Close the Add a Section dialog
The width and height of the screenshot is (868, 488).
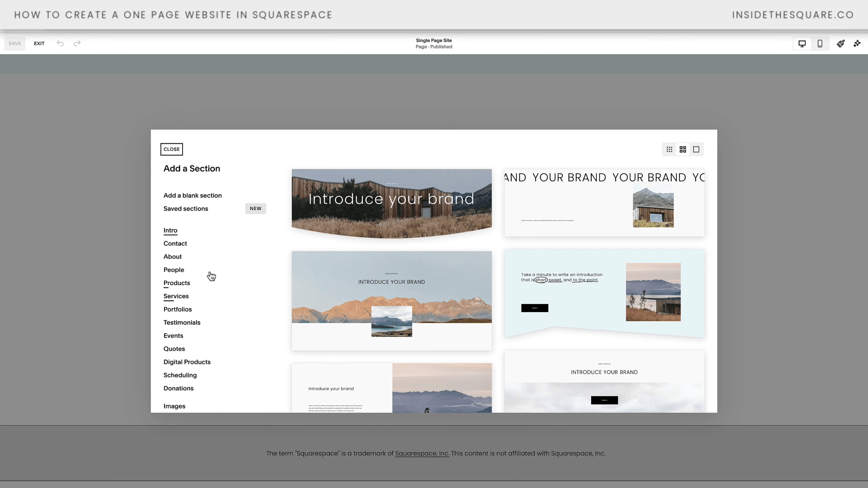tap(172, 149)
